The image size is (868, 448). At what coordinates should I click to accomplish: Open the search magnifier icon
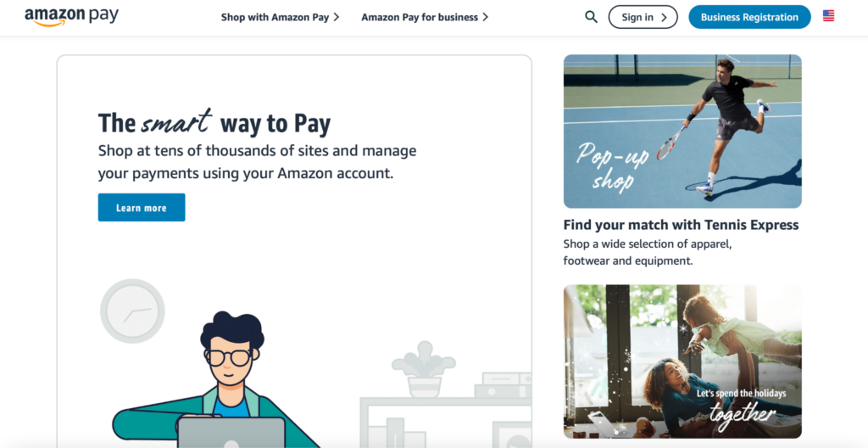click(x=591, y=17)
